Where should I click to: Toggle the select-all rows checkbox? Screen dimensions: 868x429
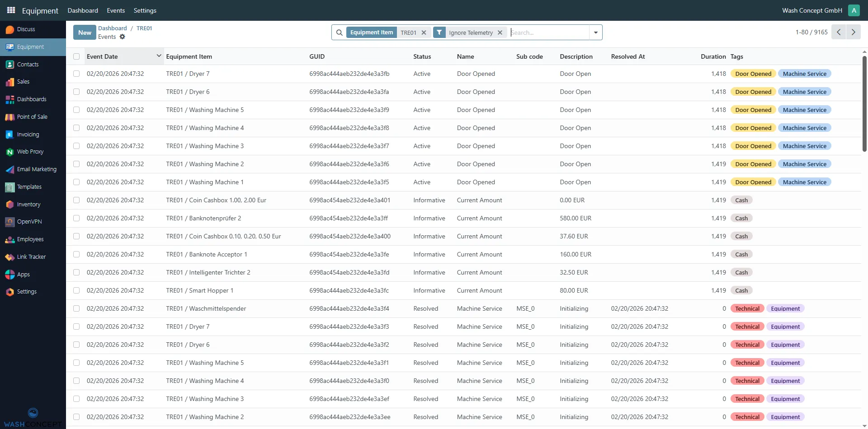[76, 56]
